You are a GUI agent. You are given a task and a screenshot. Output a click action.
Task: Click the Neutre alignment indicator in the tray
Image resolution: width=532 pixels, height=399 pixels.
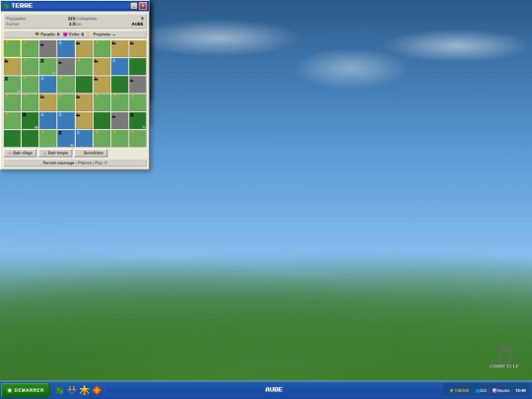coord(501,390)
